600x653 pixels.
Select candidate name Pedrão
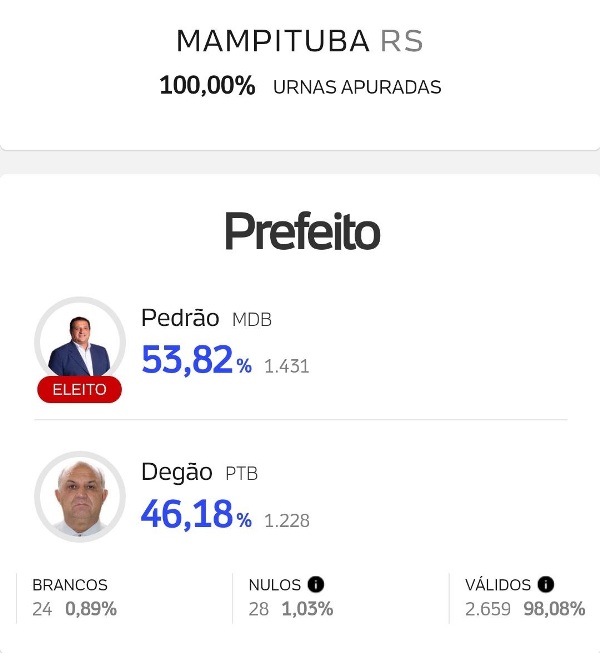(x=180, y=318)
